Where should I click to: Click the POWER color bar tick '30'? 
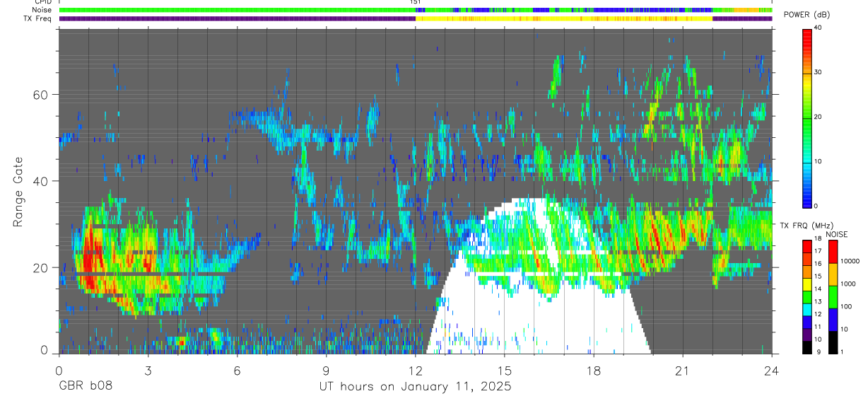click(819, 72)
